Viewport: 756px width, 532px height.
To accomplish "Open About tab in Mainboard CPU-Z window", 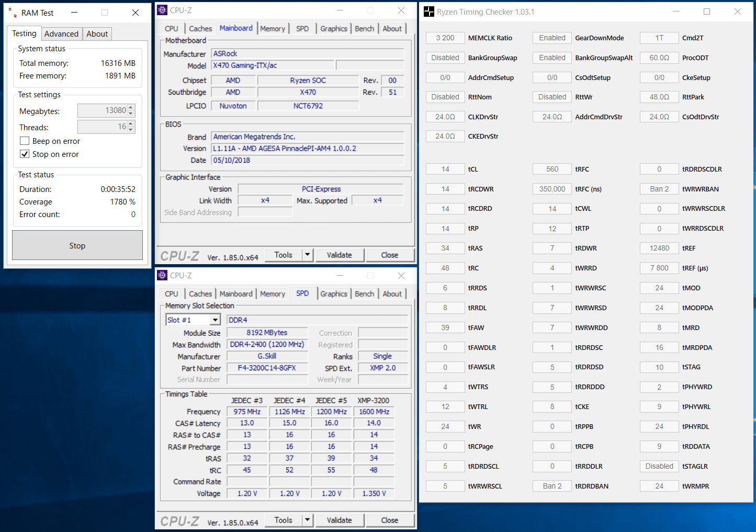I will pos(392,29).
